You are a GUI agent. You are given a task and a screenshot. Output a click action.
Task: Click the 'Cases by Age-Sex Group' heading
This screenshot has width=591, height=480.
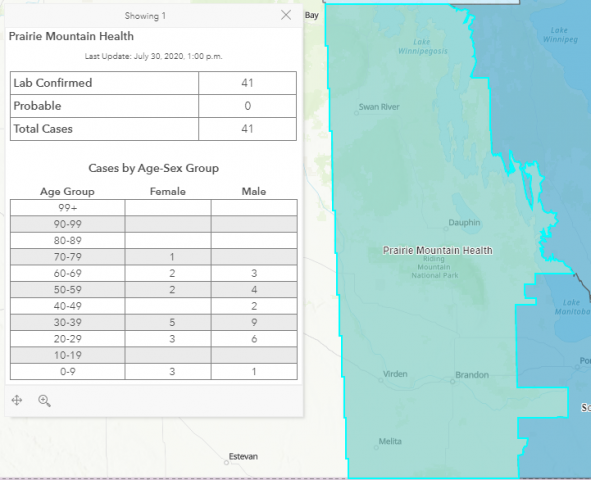[153, 168]
